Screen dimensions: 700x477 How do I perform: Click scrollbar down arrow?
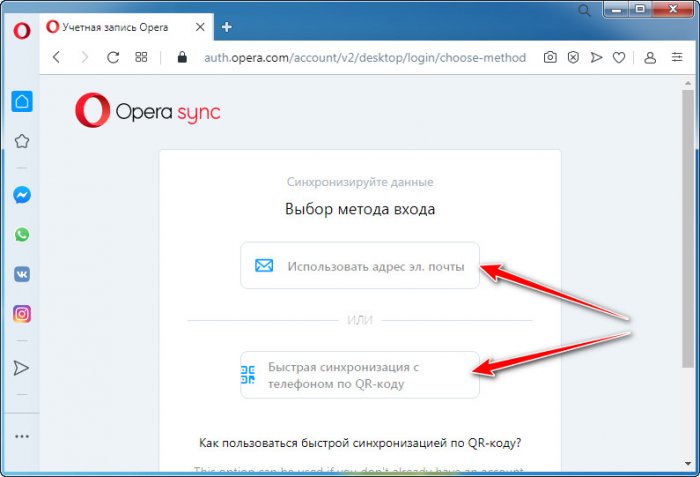(x=688, y=464)
